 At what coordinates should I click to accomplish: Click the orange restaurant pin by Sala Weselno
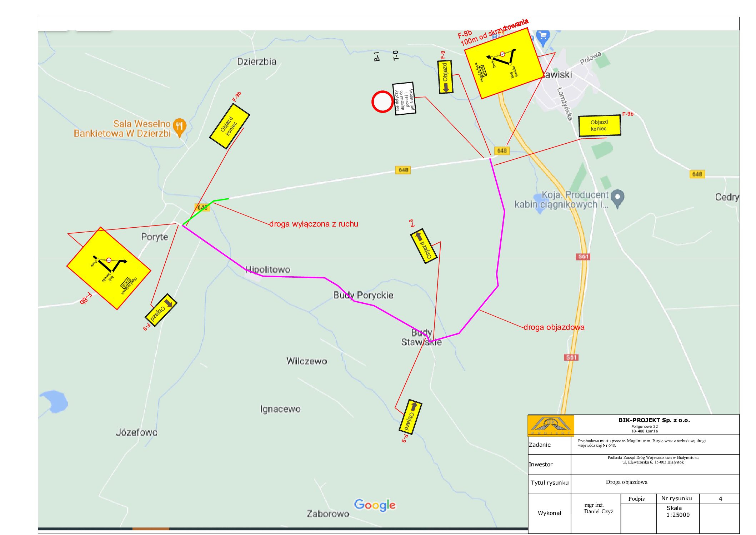point(179,128)
